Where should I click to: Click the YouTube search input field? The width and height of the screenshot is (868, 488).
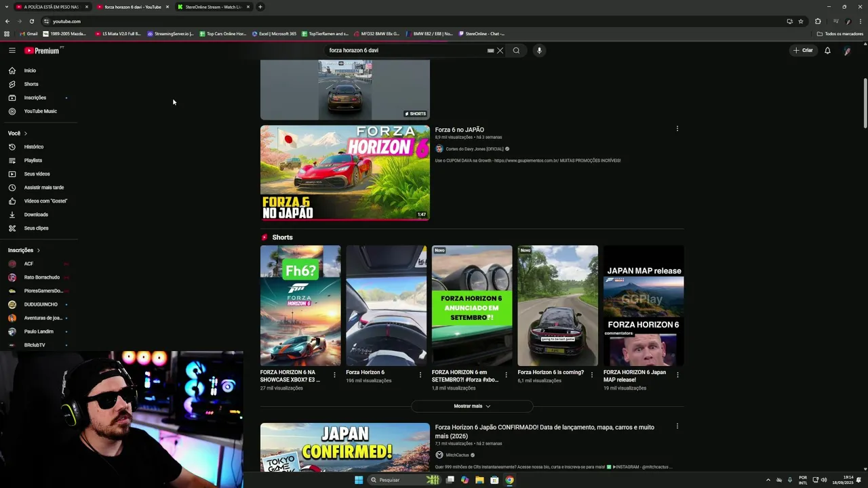(406, 50)
